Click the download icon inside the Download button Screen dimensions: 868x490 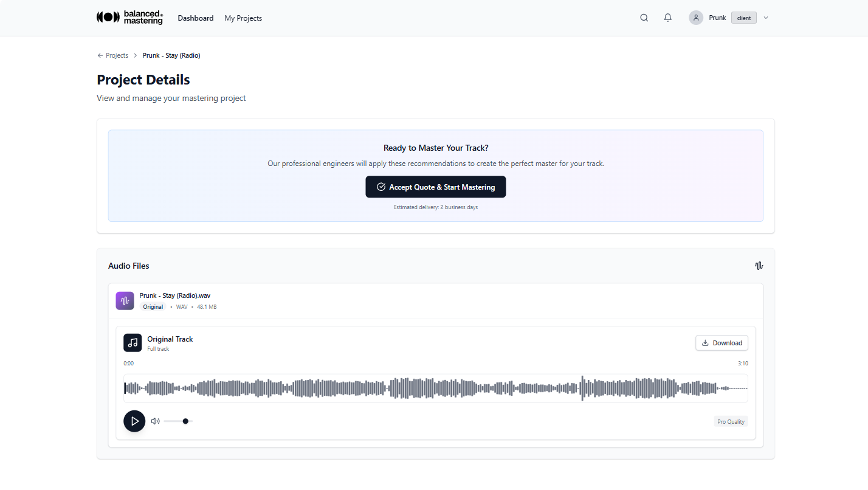706,342
